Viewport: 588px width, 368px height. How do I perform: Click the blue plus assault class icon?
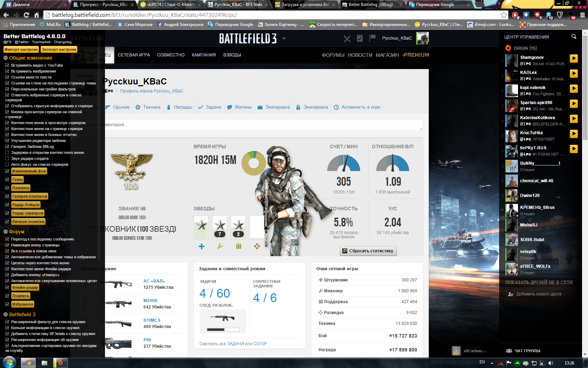[x=202, y=246]
